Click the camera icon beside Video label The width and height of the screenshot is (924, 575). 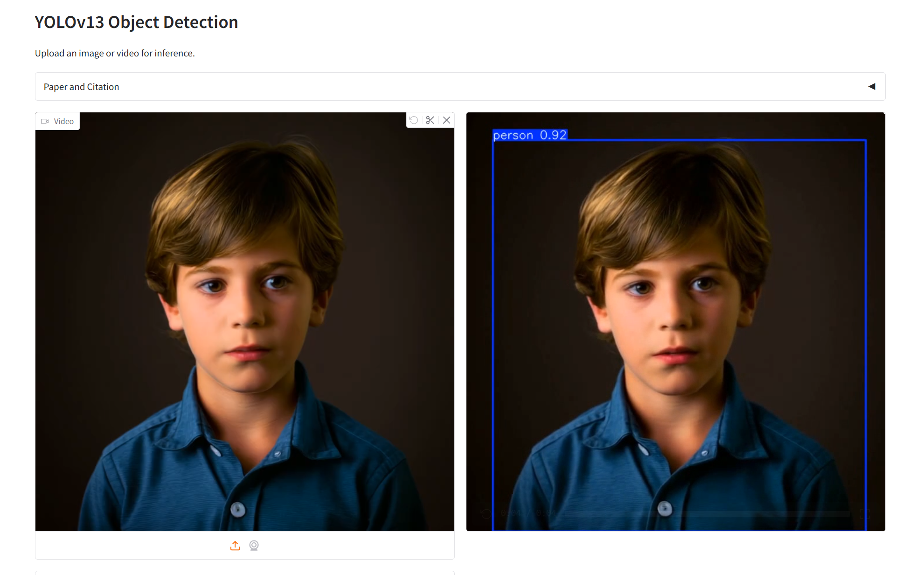(x=45, y=121)
